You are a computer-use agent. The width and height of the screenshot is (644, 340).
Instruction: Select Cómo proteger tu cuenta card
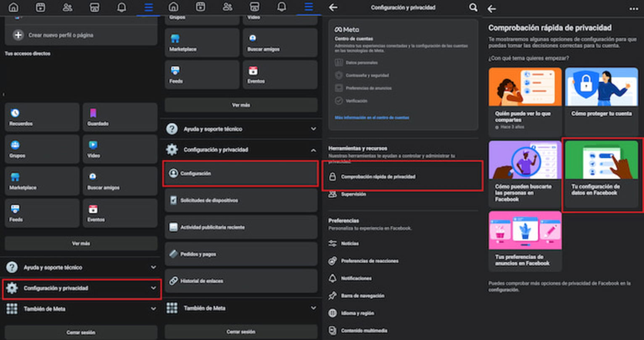tap(602, 102)
